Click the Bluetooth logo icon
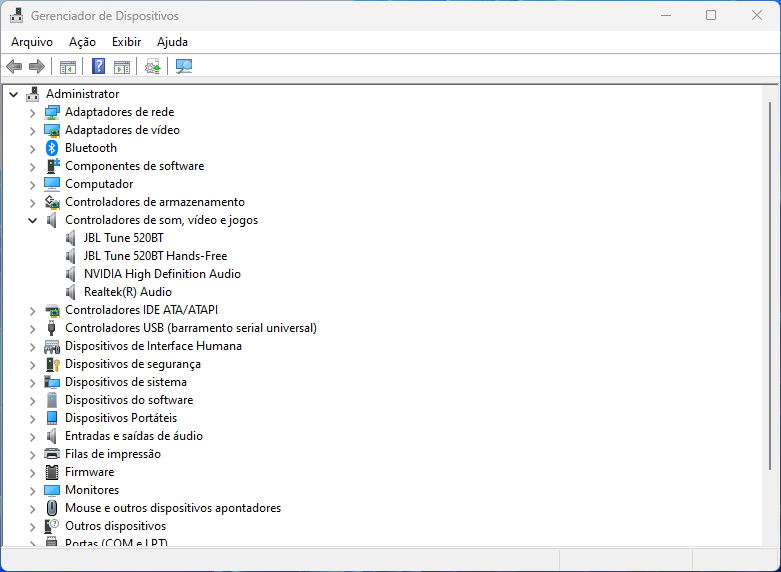781x572 pixels. coord(52,148)
